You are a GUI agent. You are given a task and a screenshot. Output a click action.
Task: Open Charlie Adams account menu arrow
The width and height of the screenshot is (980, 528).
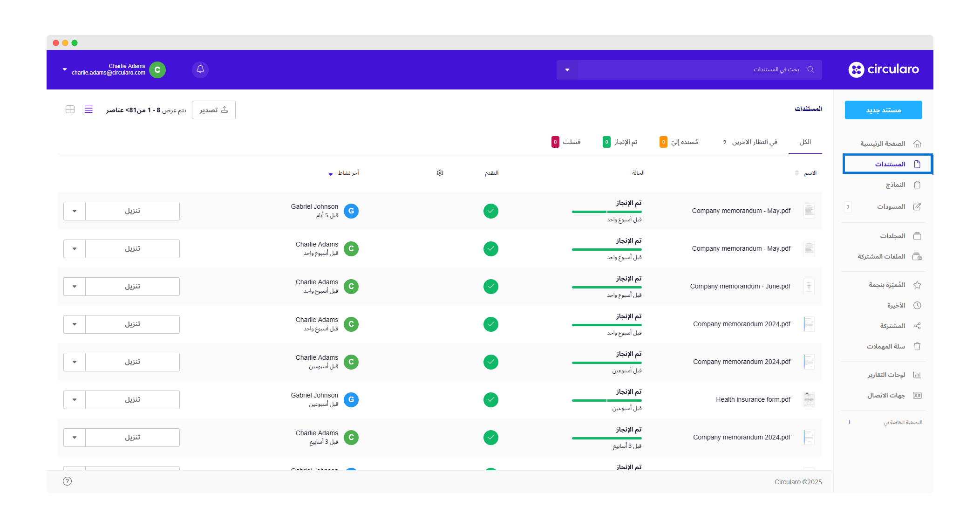click(x=65, y=69)
